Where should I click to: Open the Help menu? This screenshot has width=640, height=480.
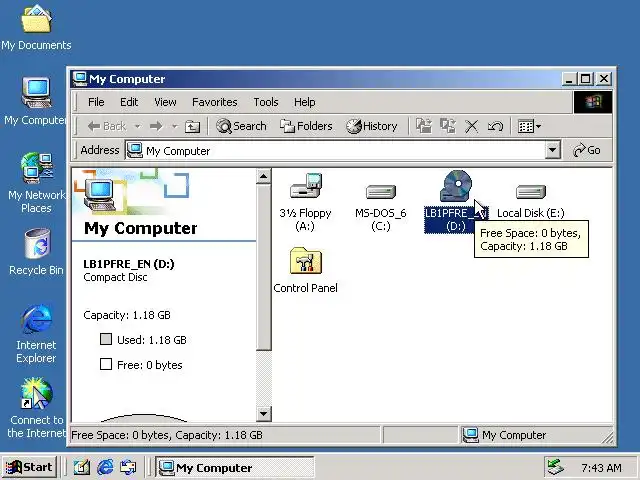pyautogui.click(x=304, y=102)
